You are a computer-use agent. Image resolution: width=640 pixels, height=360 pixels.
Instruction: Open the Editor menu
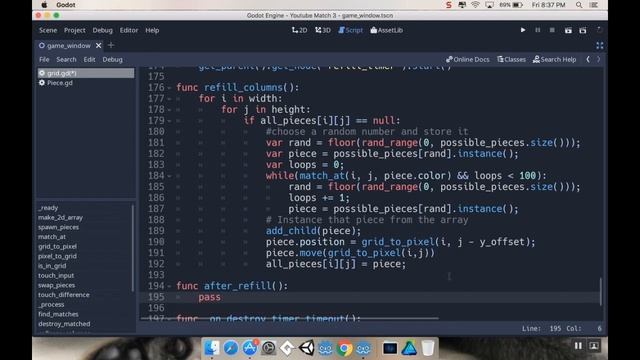pos(129,30)
